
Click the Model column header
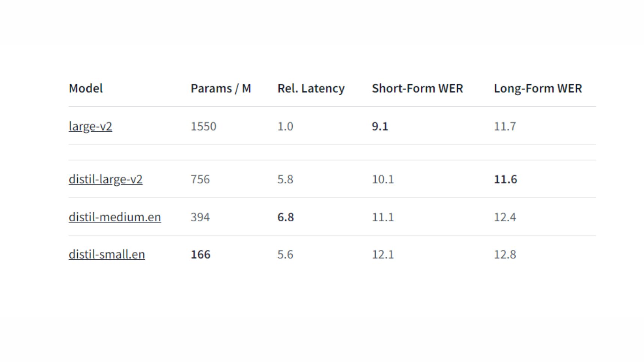coord(86,89)
